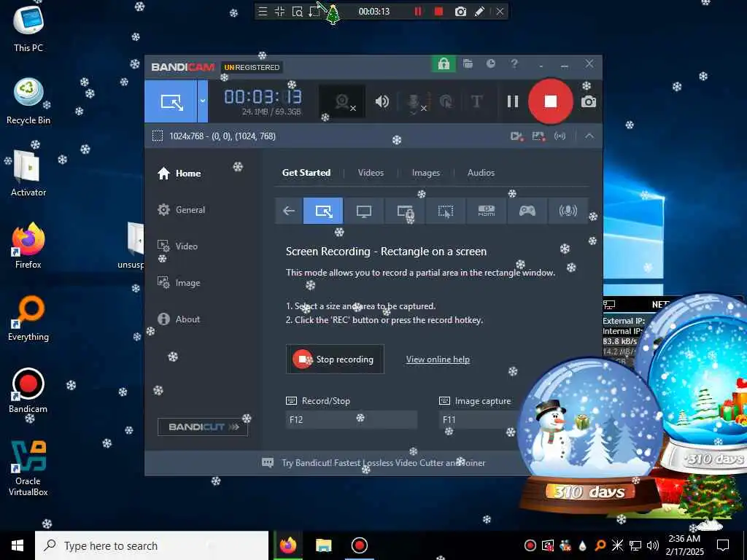Viewport: 747px width, 560px height.
Task: Open Oracle VirtualBox desktop shortcut
Action: (x=28, y=468)
